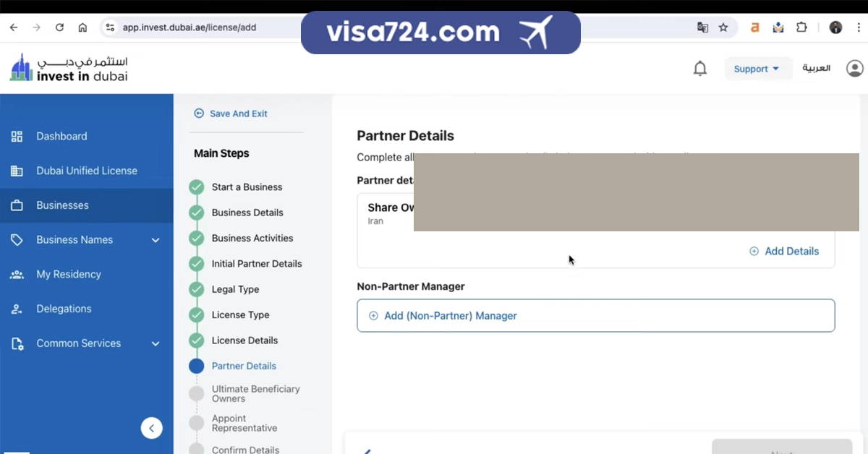The height and width of the screenshot is (454, 868).
Task: Open the user profile avatar icon
Action: (854, 69)
